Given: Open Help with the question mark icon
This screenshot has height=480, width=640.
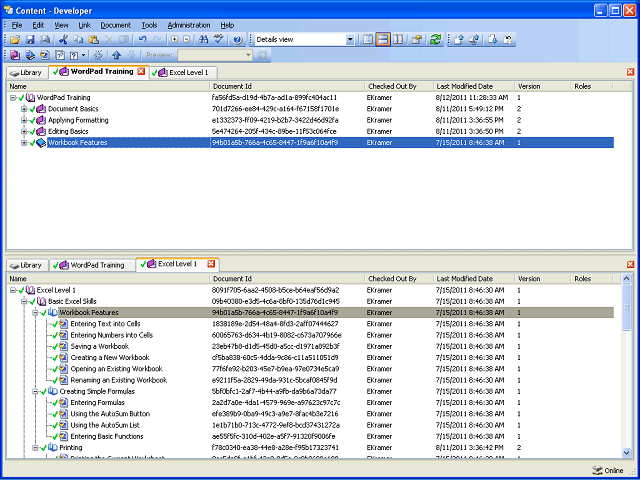Looking at the screenshot, I should coord(238,40).
